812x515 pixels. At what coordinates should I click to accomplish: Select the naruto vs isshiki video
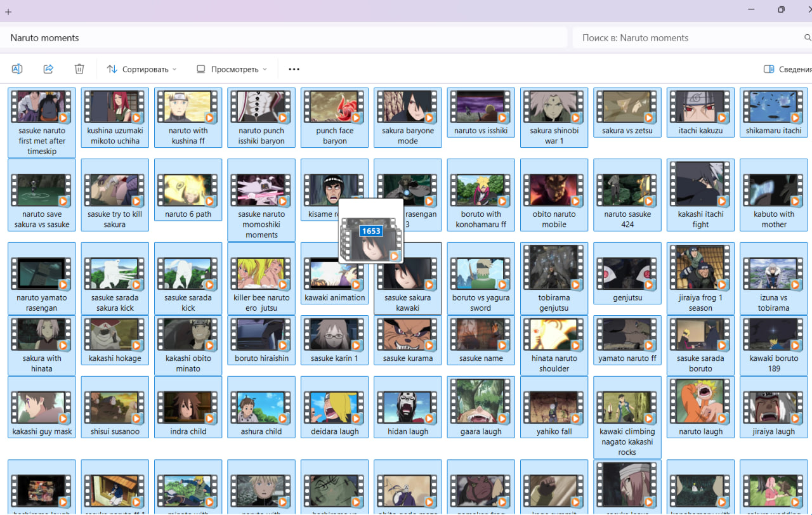point(481,113)
